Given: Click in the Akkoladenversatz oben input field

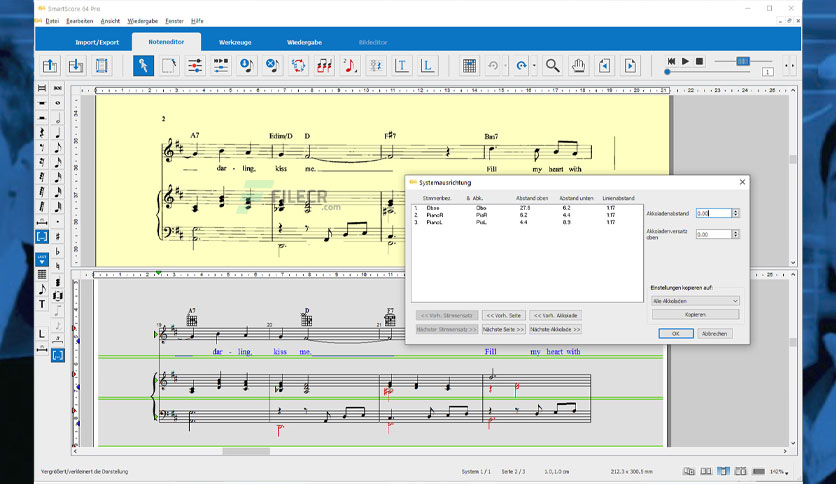Looking at the screenshot, I should tap(713, 234).
